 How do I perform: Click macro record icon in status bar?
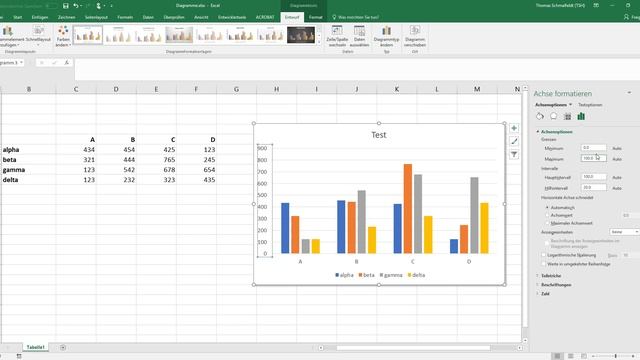coord(19,356)
